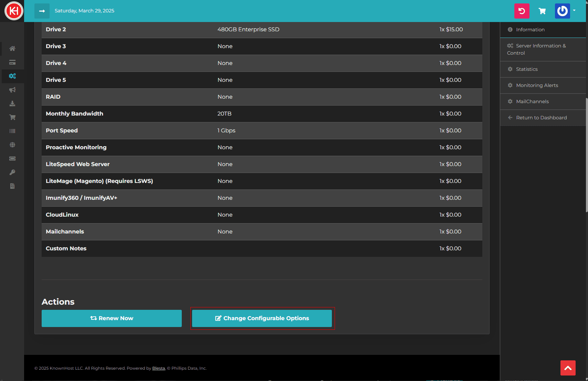This screenshot has height=381, width=588.
Task: Click the pink restore icon in header
Action: [x=522, y=11]
